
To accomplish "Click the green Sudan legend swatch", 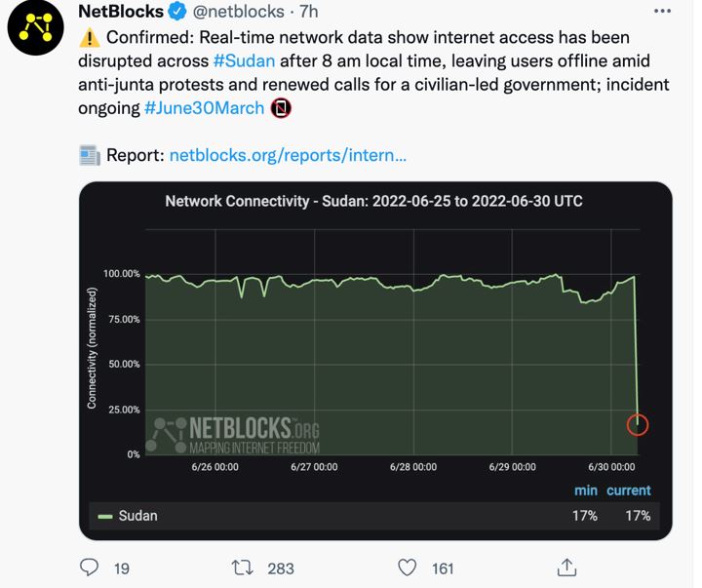I will (104, 515).
